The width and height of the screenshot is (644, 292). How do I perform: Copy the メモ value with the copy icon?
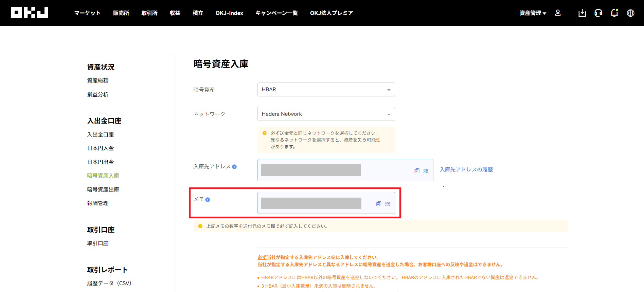click(379, 204)
